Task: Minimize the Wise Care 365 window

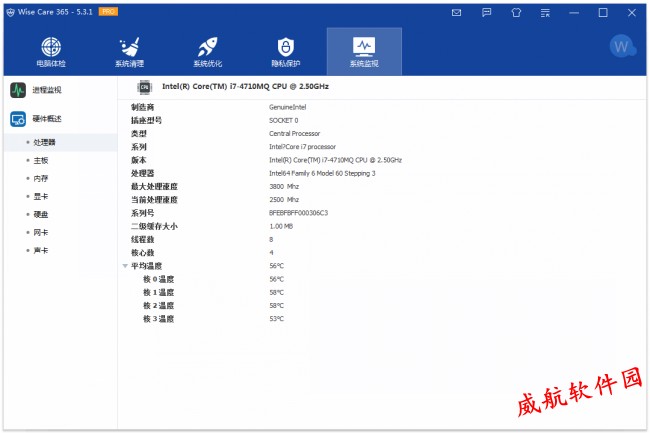Action: (x=574, y=13)
